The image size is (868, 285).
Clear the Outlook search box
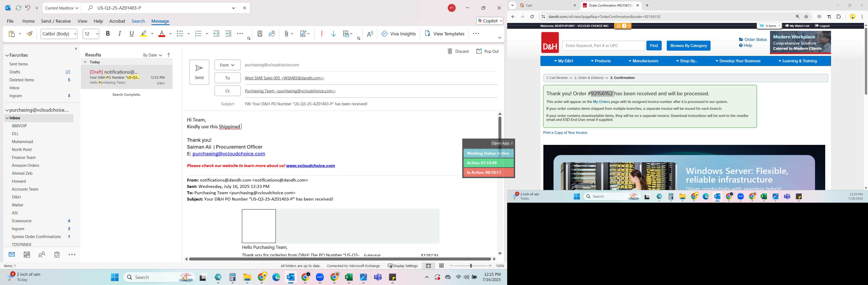245,8
